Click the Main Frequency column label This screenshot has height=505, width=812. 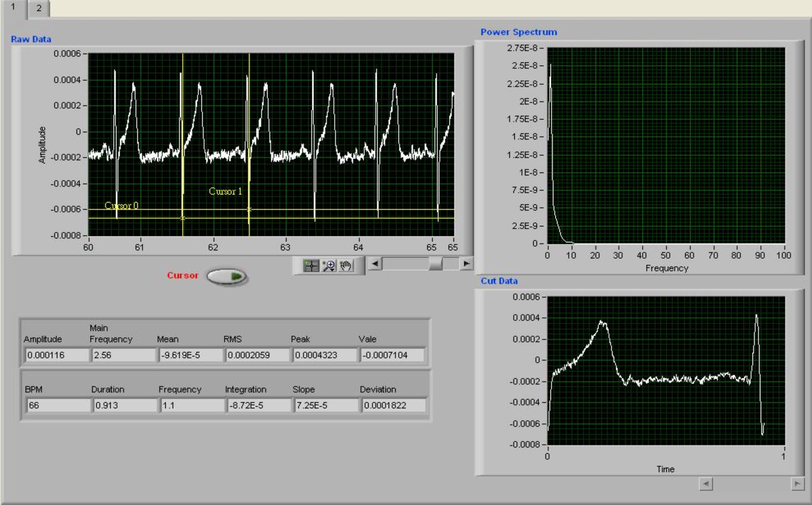pos(111,333)
